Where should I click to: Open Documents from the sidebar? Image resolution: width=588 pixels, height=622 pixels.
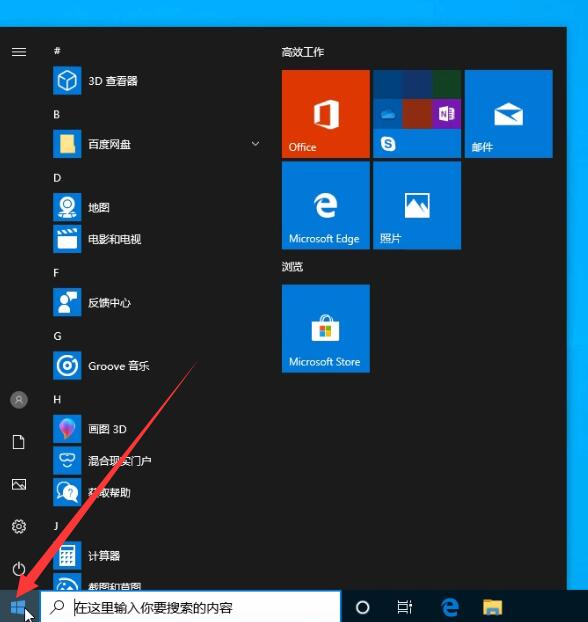click(x=19, y=442)
